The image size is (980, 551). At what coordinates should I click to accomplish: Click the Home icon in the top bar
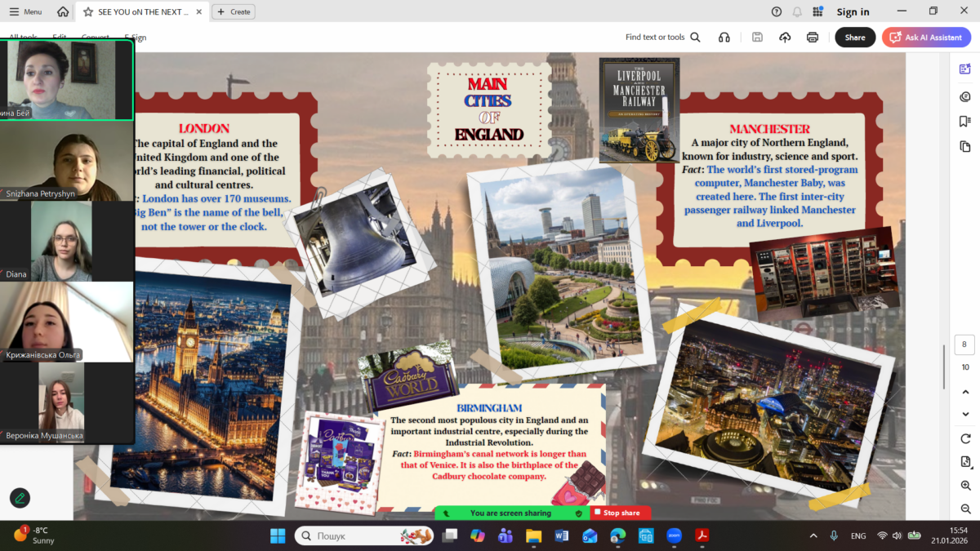tap(63, 12)
